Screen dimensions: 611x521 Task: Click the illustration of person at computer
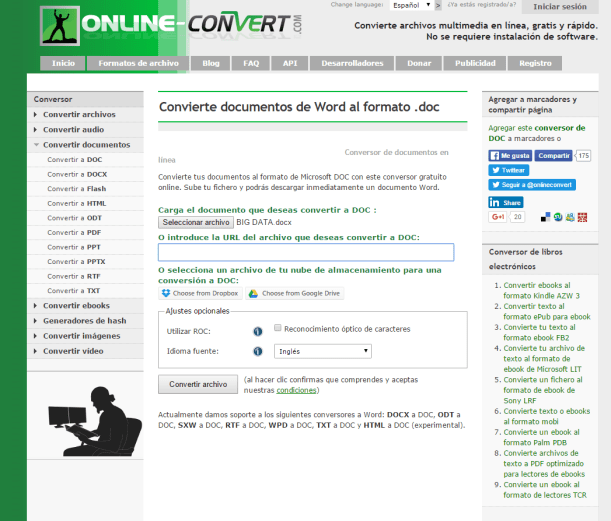click(x=95, y=421)
